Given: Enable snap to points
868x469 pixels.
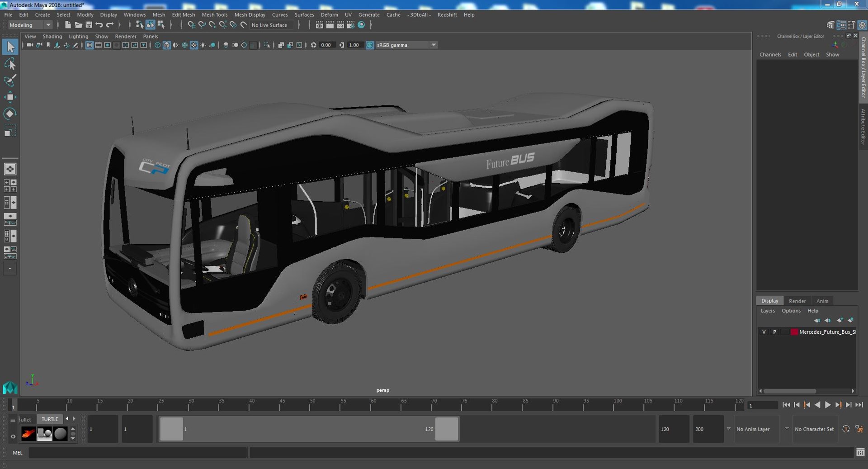Looking at the screenshot, I should click(x=212, y=25).
